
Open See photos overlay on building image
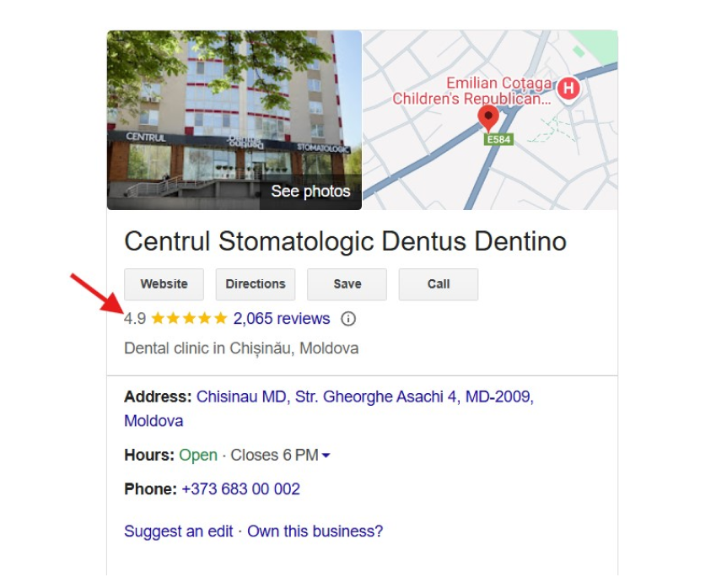click(310, 191)
